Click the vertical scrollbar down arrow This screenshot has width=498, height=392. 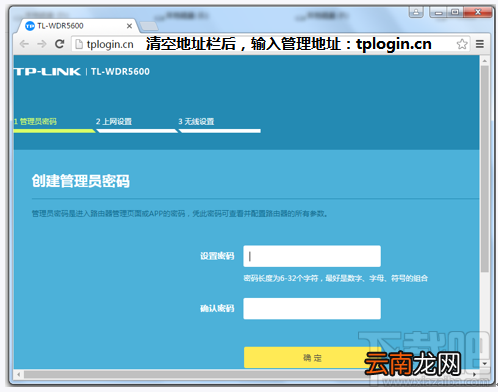[x=485, y=363]
